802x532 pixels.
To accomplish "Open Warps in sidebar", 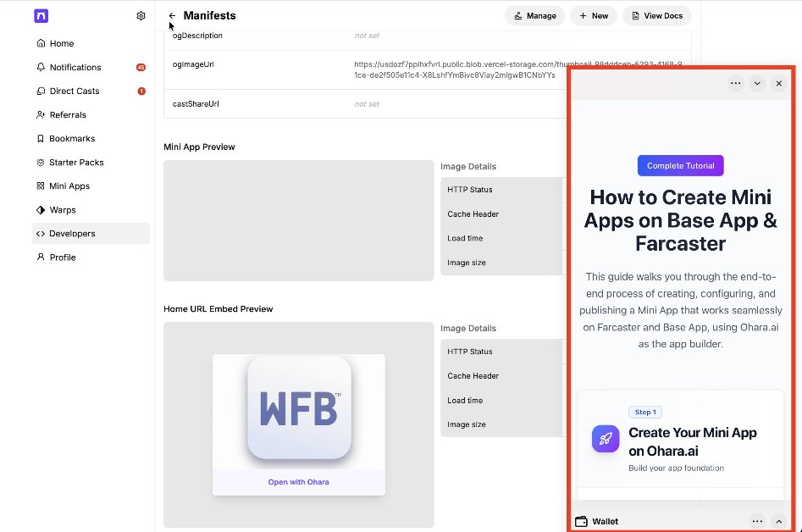I will tap(91, 210).
